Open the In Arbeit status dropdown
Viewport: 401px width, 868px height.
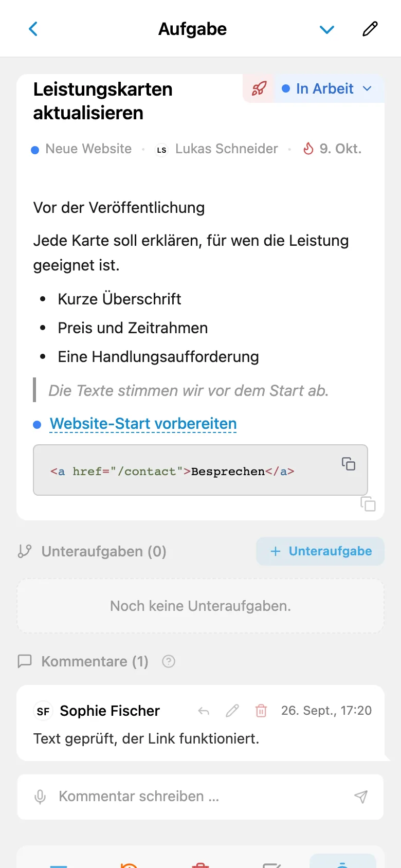[x=329, y=88]
